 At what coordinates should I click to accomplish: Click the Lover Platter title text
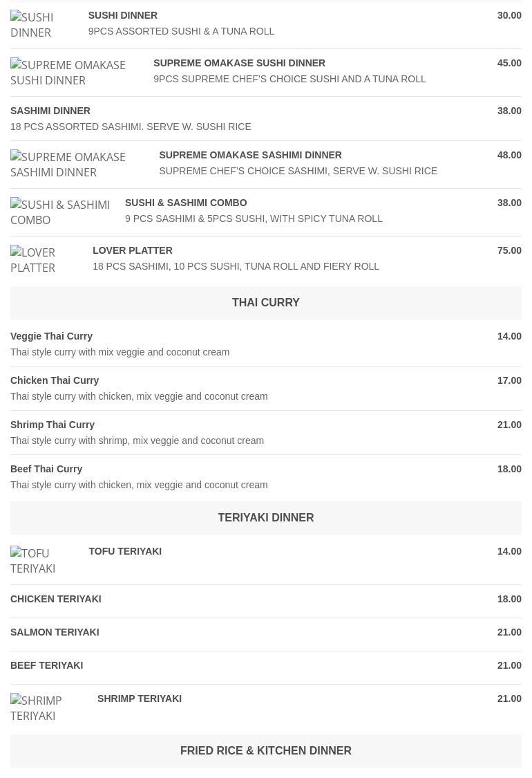(133, 250)
